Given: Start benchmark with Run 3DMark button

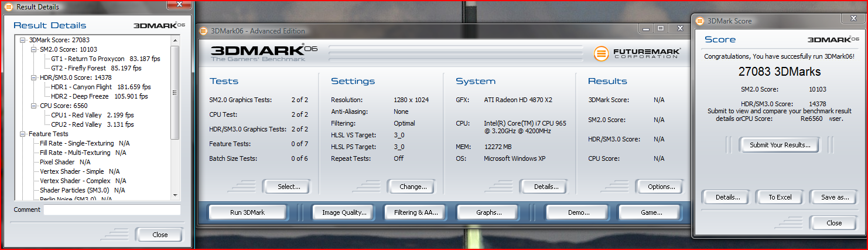Looking at the screenshot, I should tap(248, 212).
